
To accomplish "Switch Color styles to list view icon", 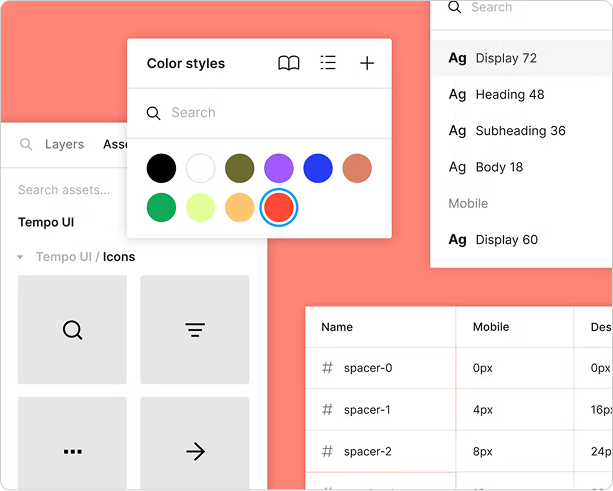I will point(328,63).
